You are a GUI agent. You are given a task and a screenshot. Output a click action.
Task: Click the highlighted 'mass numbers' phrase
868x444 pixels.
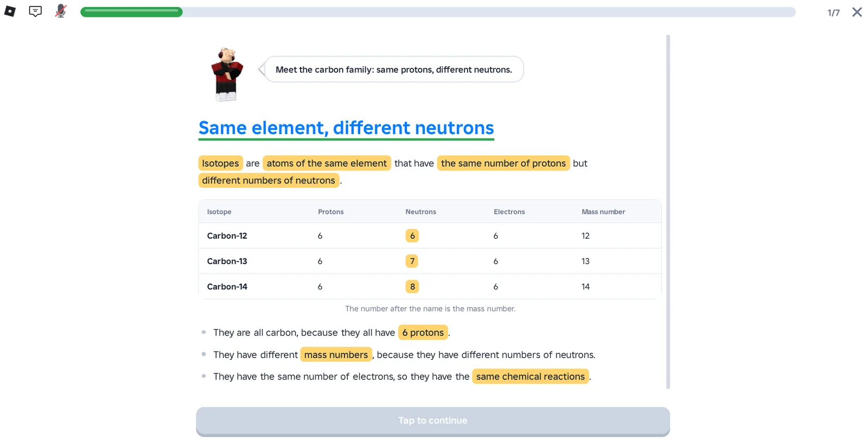point(336,355)
